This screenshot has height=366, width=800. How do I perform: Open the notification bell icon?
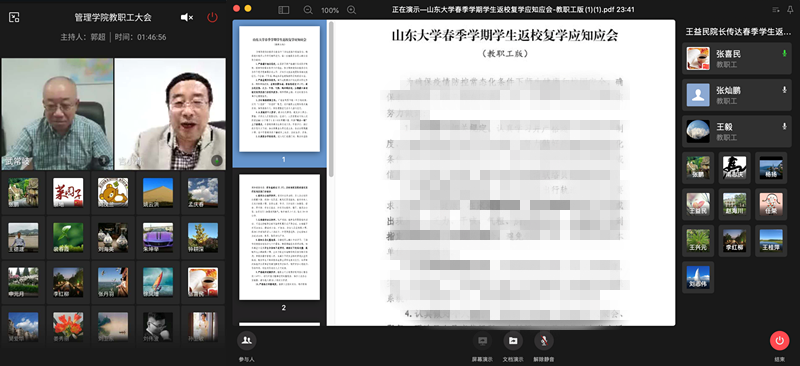(790, 10)
